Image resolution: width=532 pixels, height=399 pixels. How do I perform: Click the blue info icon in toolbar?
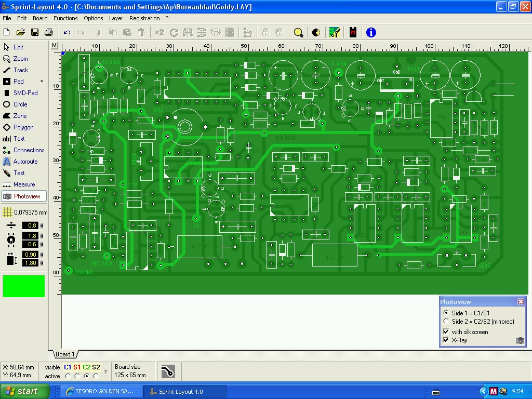point(371,32)
